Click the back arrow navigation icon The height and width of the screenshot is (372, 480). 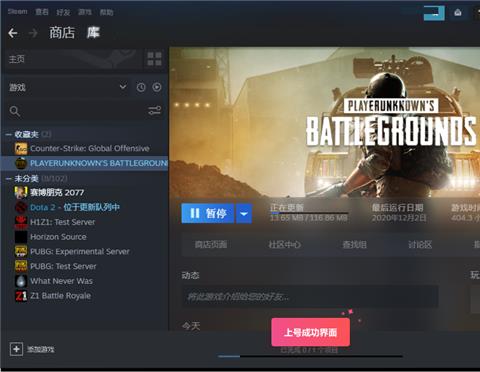(13, 33)
